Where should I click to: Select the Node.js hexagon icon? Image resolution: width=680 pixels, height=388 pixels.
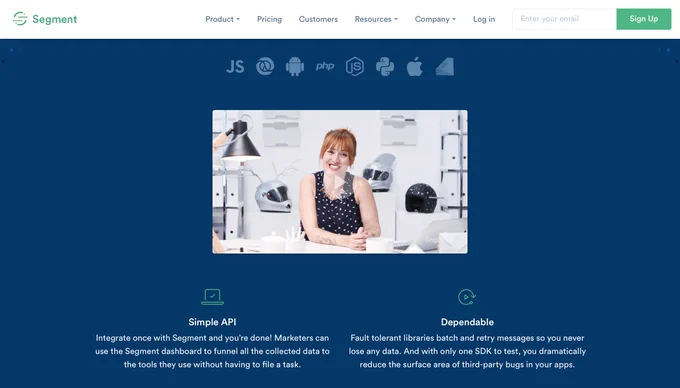(355, 67)
